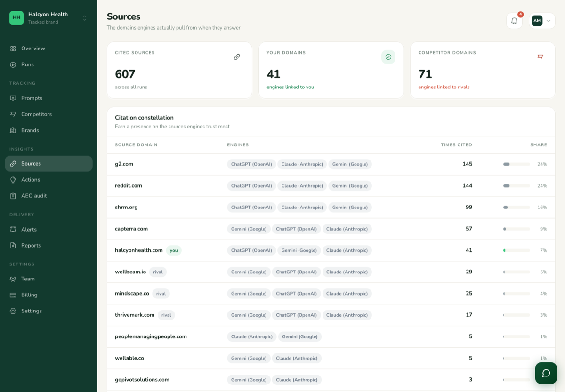Click 'engines linked to you' text
The height and width of the screenshot is (392, 565).
[x=290, y=87]
